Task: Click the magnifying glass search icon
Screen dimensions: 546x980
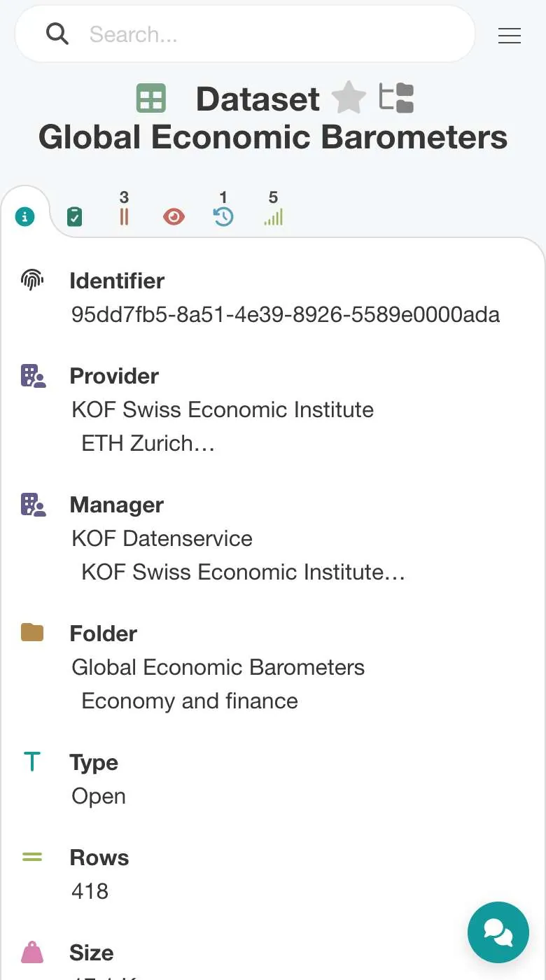Action: click(x=57, y=34)
